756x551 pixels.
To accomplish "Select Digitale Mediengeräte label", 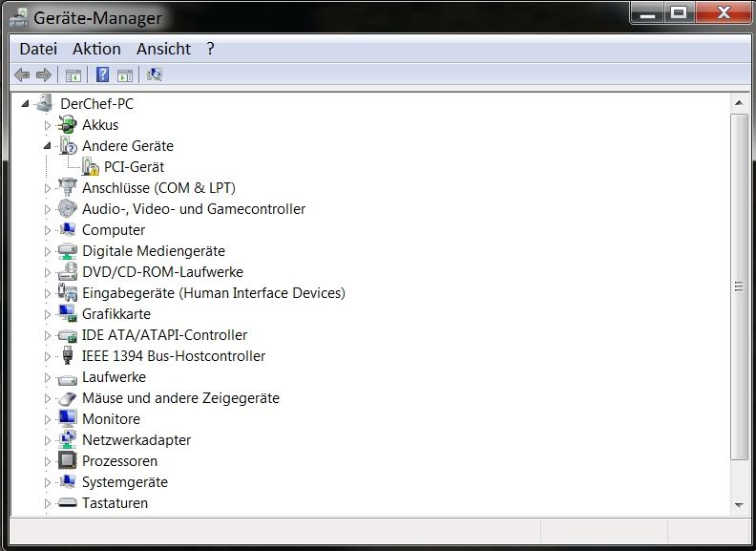I will 154,251.
